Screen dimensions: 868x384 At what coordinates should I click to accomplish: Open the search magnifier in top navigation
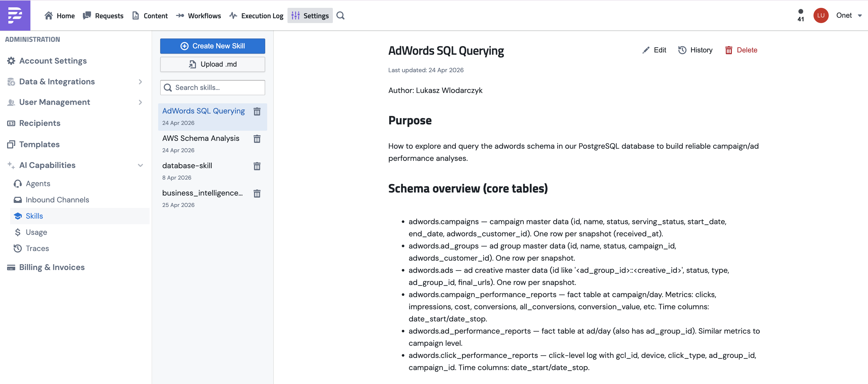340,15
